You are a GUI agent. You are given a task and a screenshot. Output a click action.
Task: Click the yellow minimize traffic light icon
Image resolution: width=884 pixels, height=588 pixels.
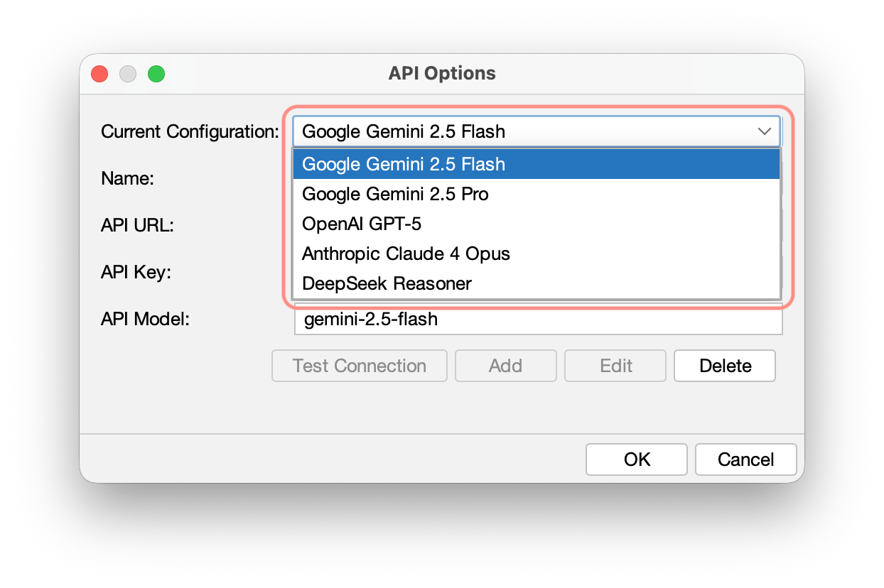click(x=127, y=73)
